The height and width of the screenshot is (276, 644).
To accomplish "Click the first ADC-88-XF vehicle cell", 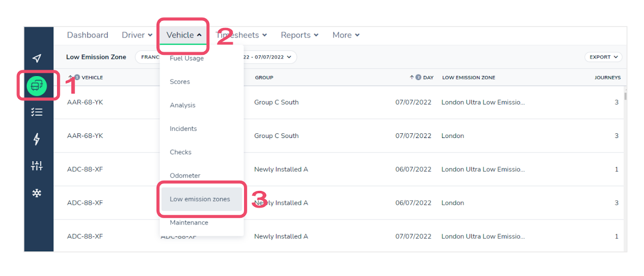I will click(x=85, y=169).
